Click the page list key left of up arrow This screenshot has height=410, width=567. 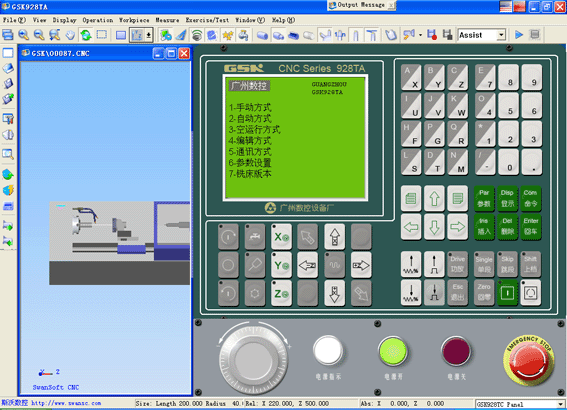tap(411, 198)
